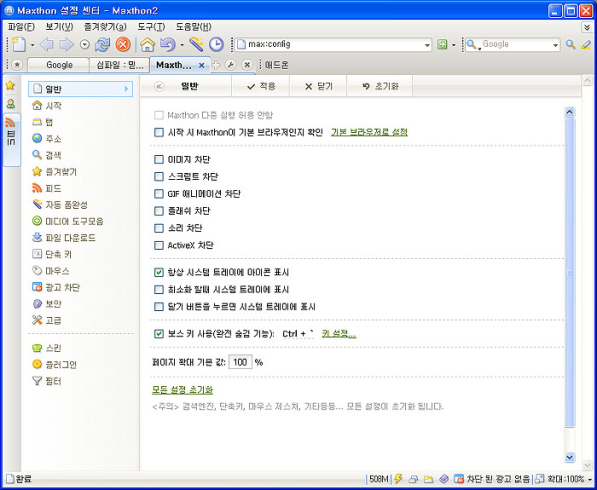597x490 pixels.
Task: Open the 도움말(H) menu
Action: 193,27
